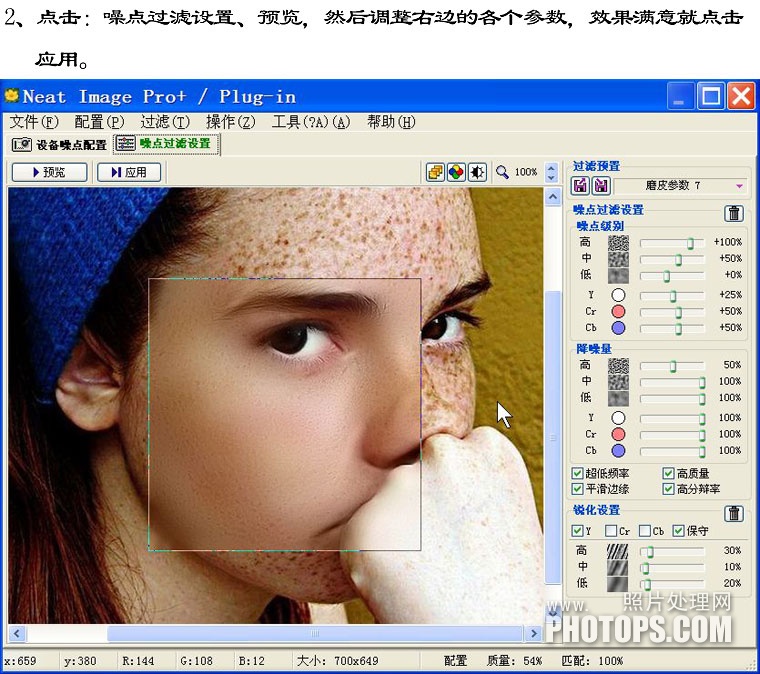Click the noise filter settings tab icon

tap(126, 143)
